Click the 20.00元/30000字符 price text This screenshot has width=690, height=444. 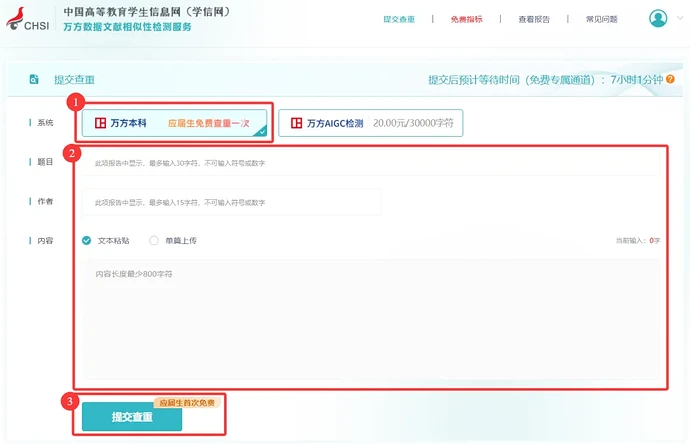click(413, 123)
